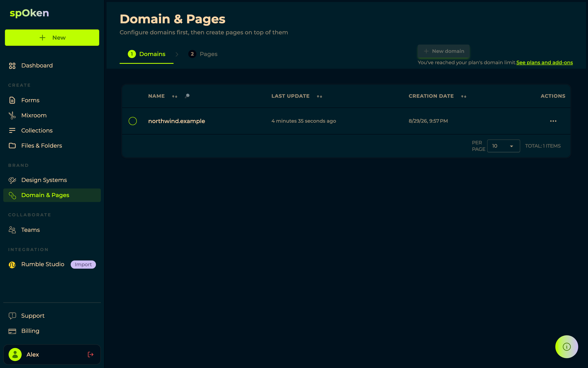The width and height of the screenshot is (588, 368).
Task: Select the northwind.example row radio circle
Action: (x=133, y=121)
